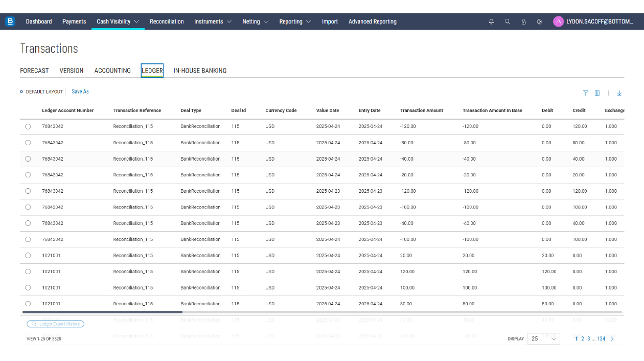Click the download arrow icon
Image resolution: width=644 pixels, height=361 pixels.
pos(619,93)
